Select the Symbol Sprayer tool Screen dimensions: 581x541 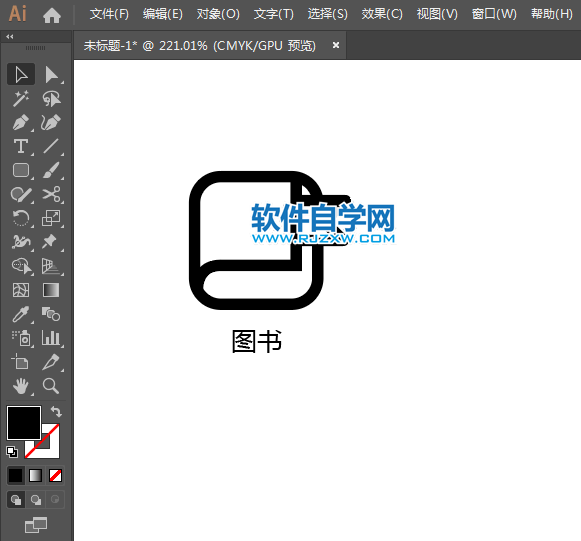[21, 338]
